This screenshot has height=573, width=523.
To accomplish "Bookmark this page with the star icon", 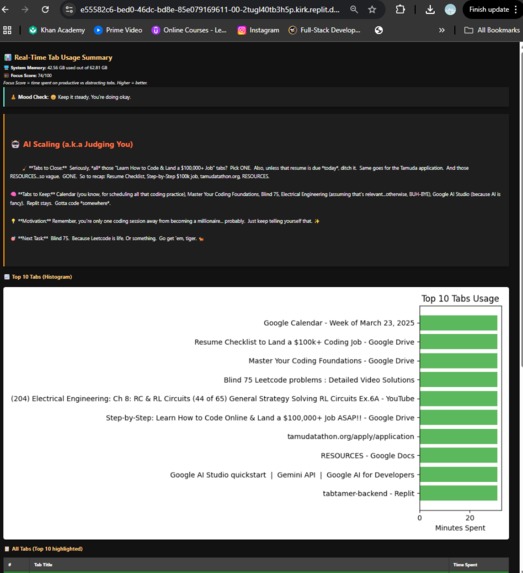I will pyautogui.click(x=372, y=10).
